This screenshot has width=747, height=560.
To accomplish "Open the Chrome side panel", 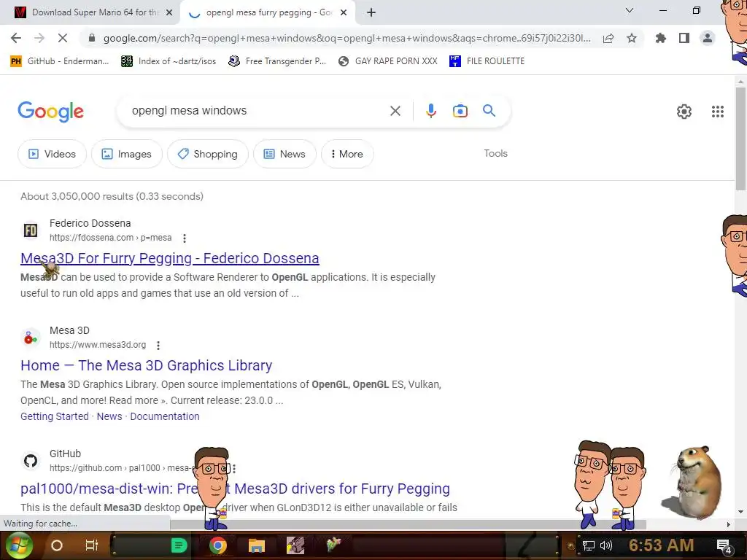I will pyautogui.click(x=684, y=38).
